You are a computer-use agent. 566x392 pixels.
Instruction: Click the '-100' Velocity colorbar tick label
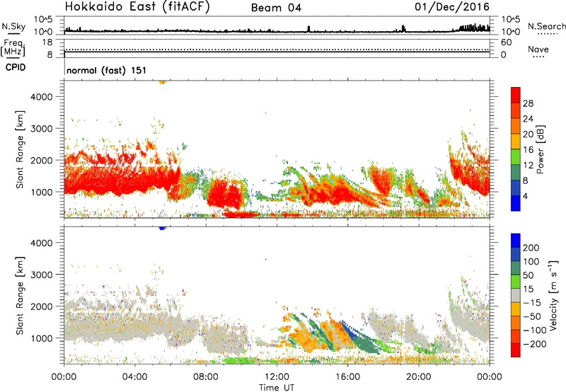coord(535,330)
